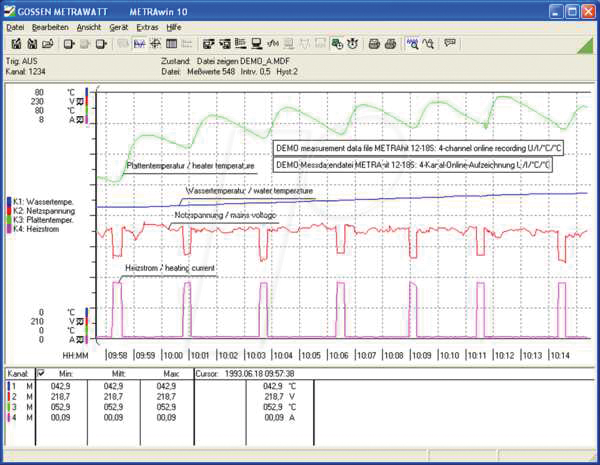Click the Heizstrom / heating current label
The height and width of the screenshot is (465, 600).
coord(169,268)
